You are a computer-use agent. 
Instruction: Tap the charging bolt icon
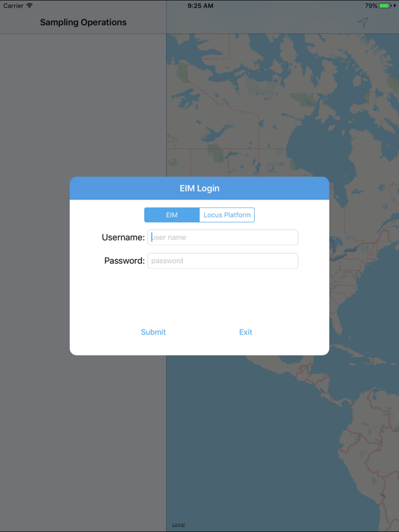(395, 6)
